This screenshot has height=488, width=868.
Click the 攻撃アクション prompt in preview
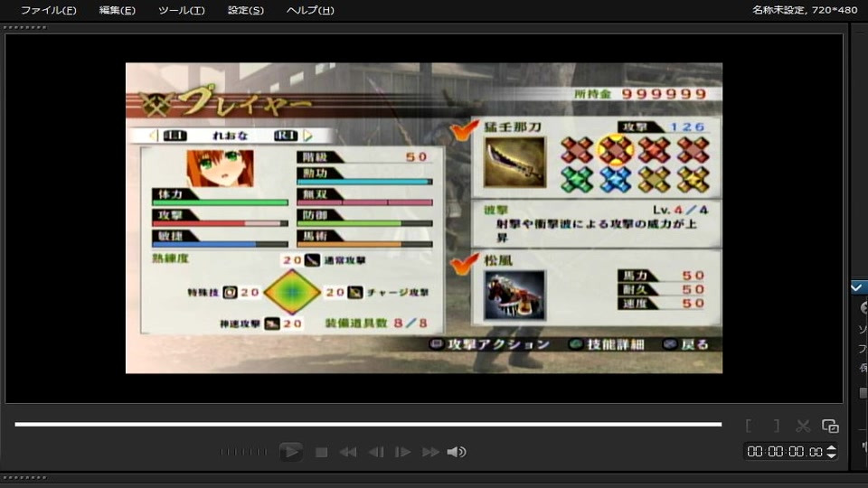(490, 344)
